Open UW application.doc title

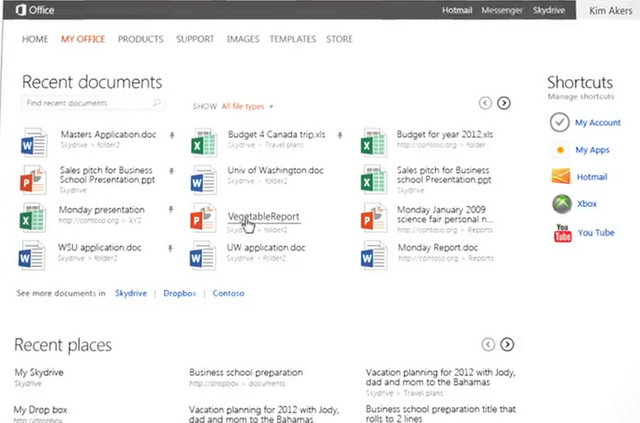pyautogui.click(x=266, y=247)
